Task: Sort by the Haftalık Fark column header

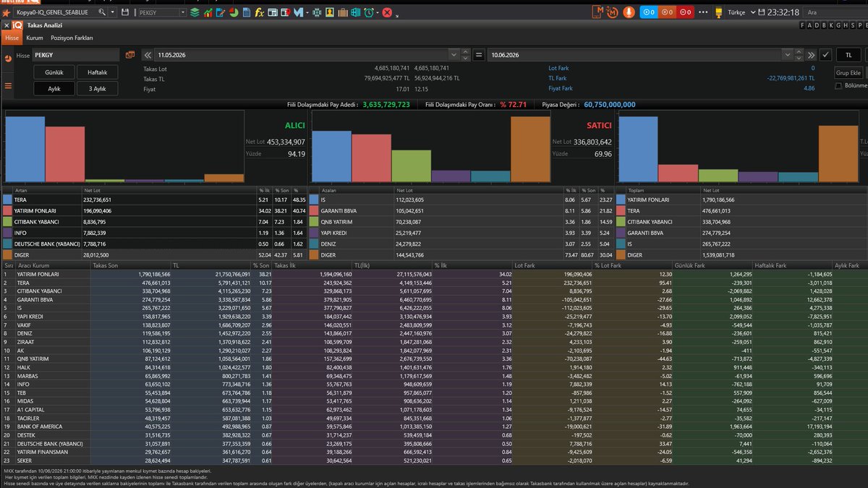Action: coord(793,266)
